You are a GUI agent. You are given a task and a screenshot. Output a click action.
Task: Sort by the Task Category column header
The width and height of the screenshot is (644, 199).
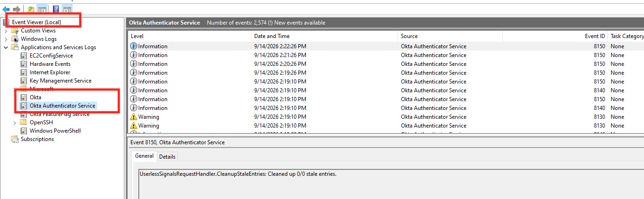click(626, 36)
